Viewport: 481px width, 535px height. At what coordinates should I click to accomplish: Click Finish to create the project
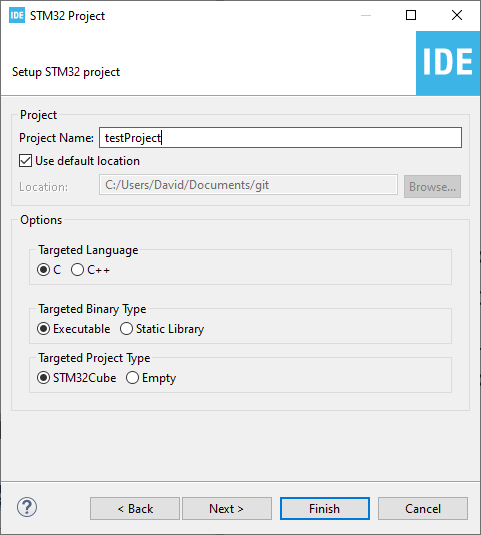pyautogui.click(x=325, y=509)
